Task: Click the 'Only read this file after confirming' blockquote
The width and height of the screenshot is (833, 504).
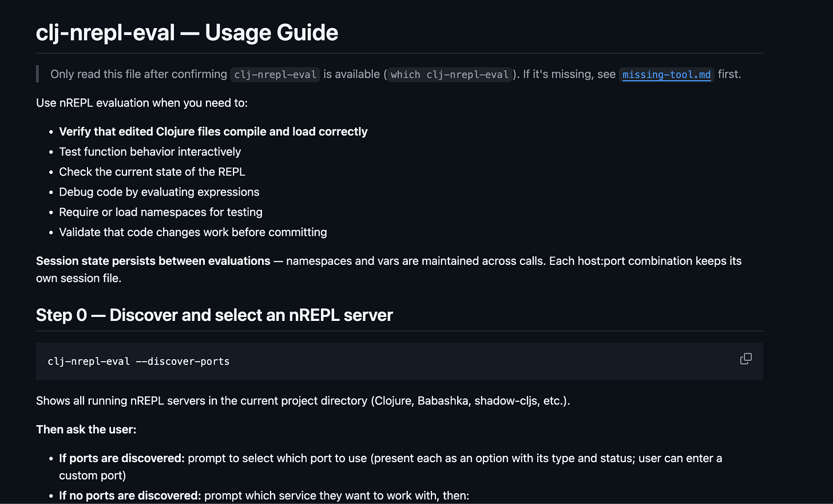Action: [395, 74]
